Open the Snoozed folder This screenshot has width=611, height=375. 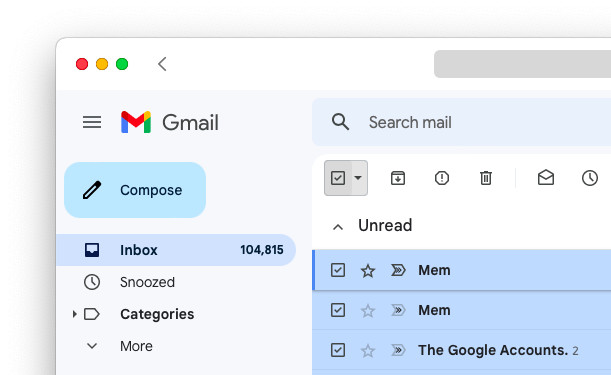pos(147,282)
